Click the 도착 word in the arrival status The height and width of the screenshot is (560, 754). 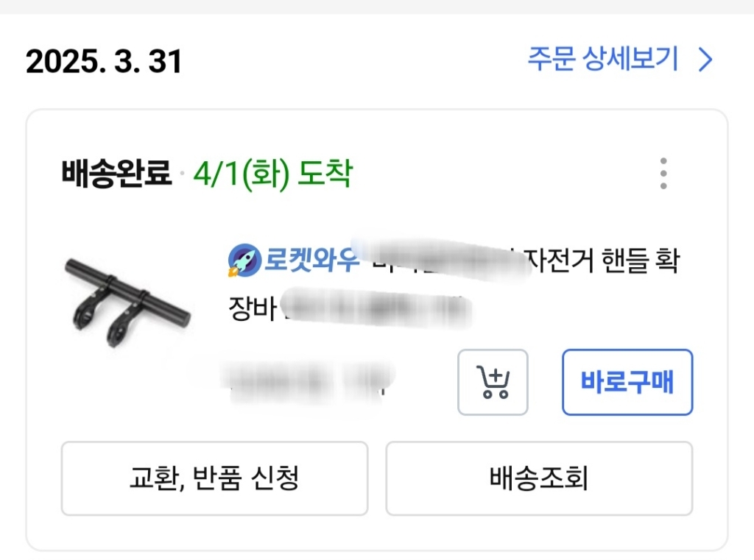pos(325,174)
